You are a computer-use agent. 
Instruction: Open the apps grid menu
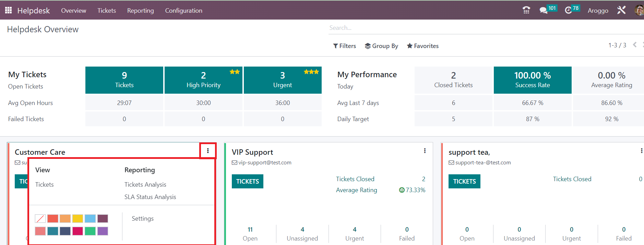8,10
